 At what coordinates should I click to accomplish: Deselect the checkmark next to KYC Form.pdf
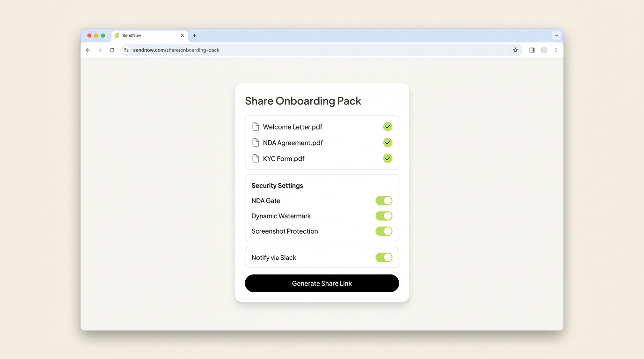click(388, 158)
